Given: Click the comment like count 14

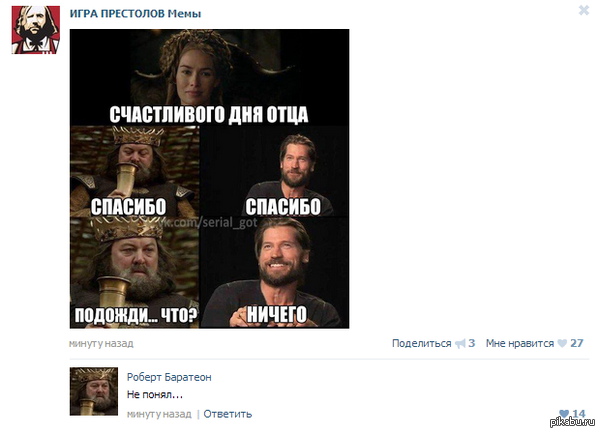Looking at the screenshot, I should pyautogui.click(x=579, y=413).
